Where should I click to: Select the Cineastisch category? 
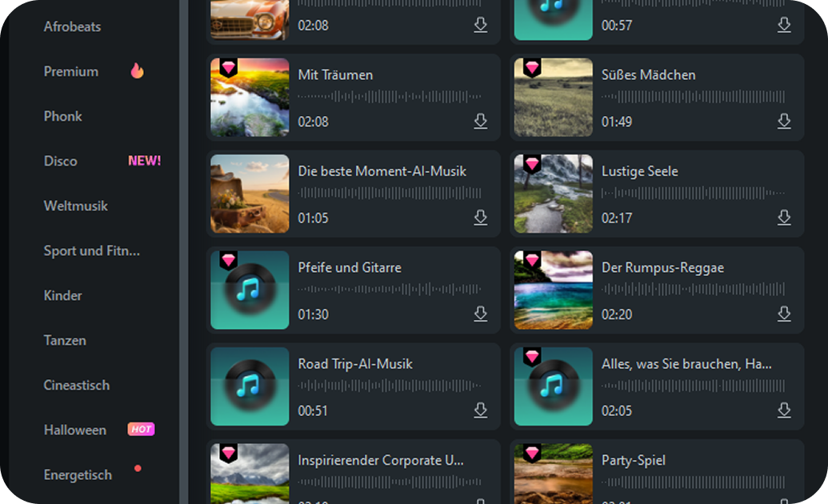[x=76, y=385]
